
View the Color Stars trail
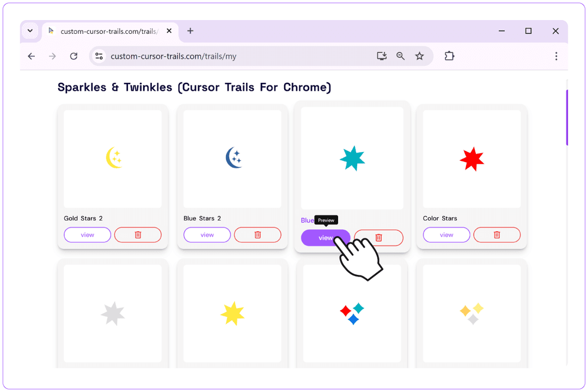click(x=446, y=235)
